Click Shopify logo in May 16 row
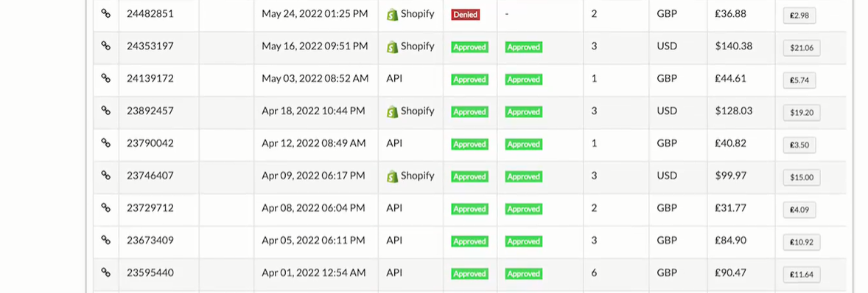This screenshot has width=868, height=293. [x=393, y=46]
